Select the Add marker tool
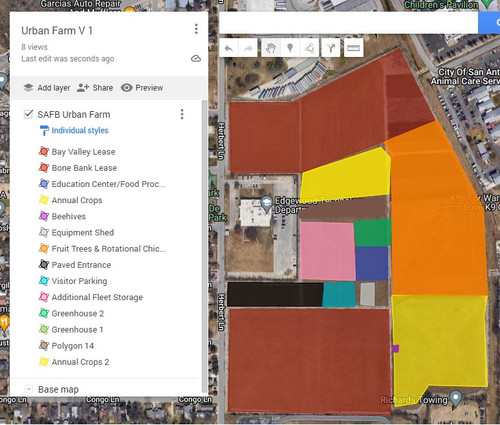The height and width of the screenshot is (425, 500). (290, 48)
